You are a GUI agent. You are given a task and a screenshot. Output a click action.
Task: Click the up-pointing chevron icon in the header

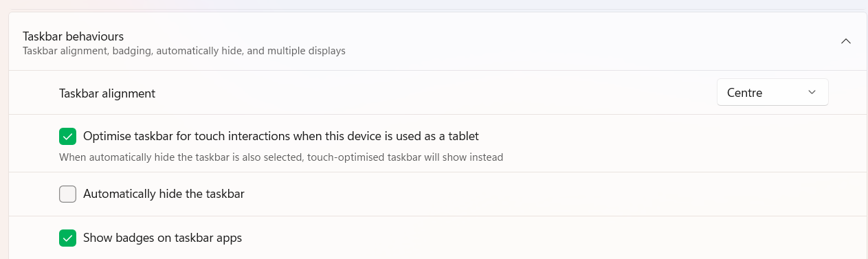tap(846, 41)
